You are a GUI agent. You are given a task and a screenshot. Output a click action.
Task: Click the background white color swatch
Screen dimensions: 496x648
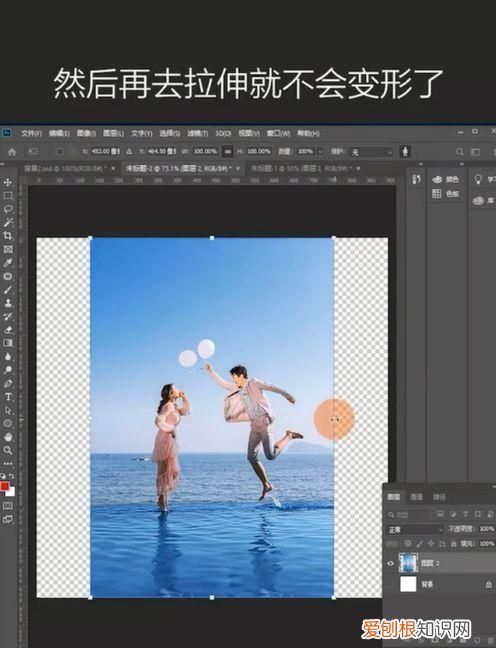coord(12,492)
